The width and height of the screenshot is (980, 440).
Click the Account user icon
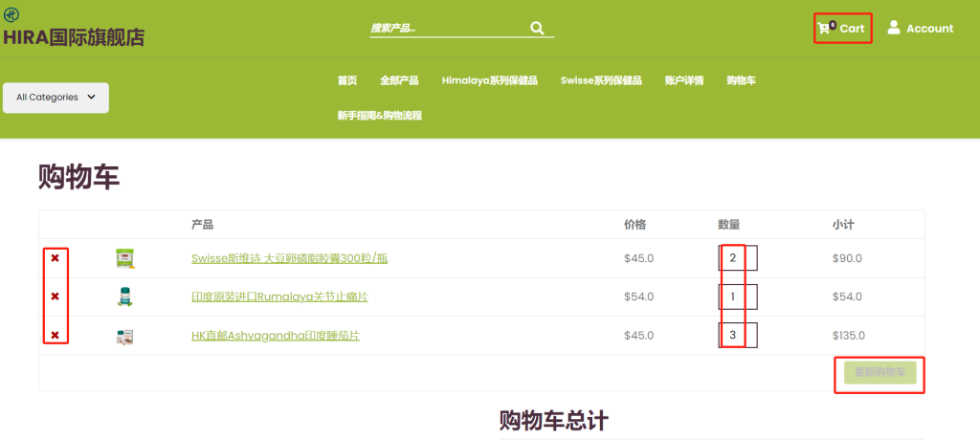coord(894,28)
